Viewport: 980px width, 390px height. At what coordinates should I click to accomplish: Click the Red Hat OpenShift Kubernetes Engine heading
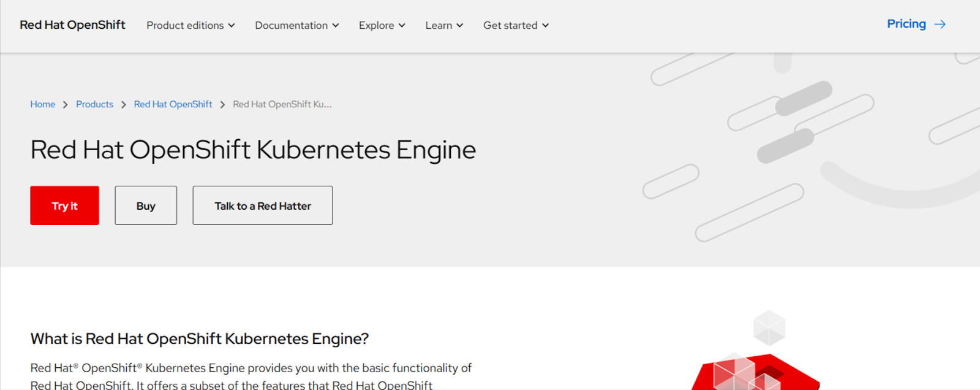(253, 150)
